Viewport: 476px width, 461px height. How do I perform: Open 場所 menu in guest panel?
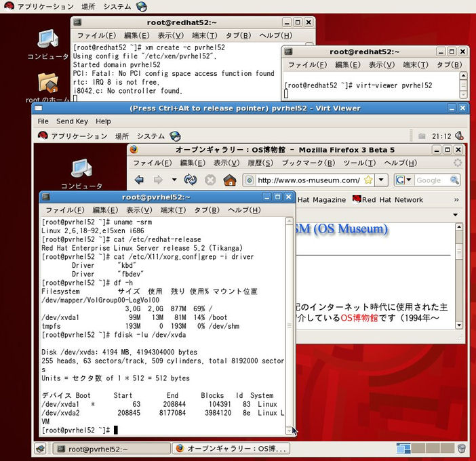[x=122, y=136]
